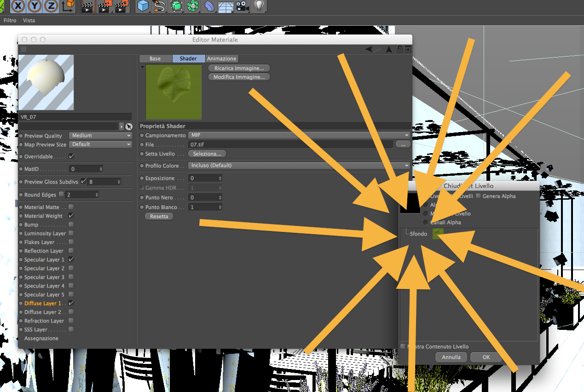
Task: Enable Mostra Contenuto Livello checkbox
Action: tap(403, 346)
